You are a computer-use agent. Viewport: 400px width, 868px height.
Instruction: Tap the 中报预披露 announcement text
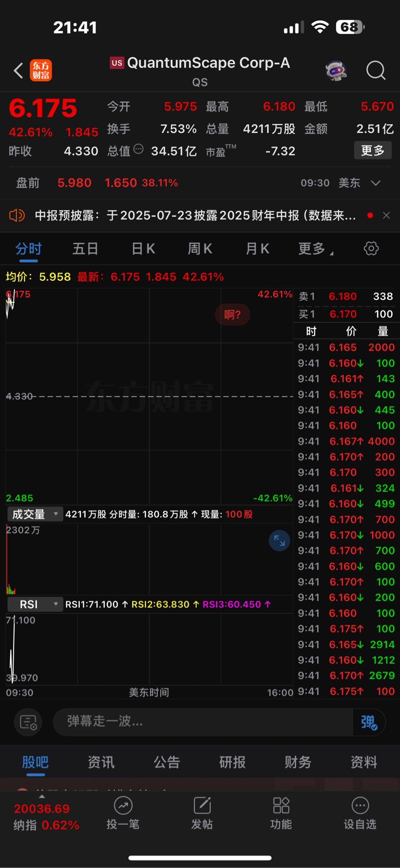(195, 215)
